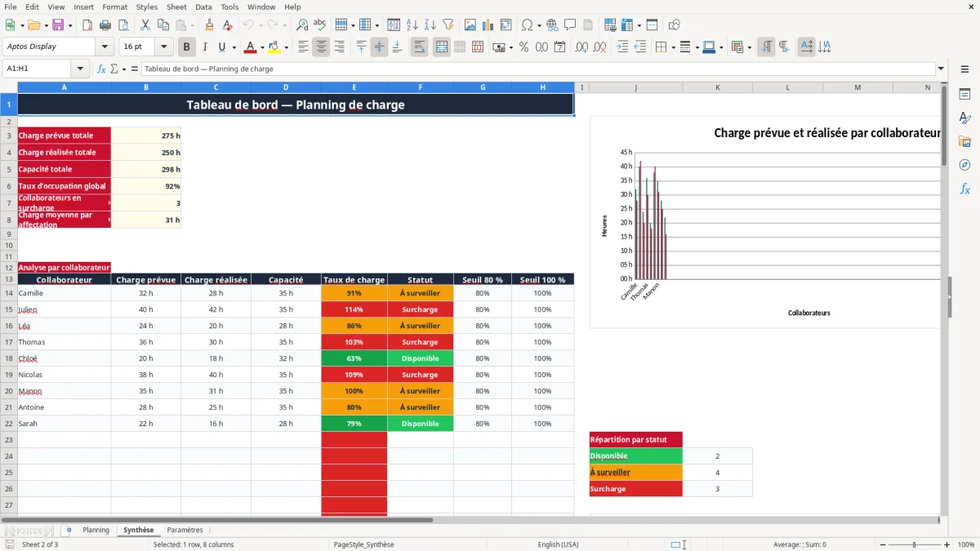Click the Save document icon

58,25
